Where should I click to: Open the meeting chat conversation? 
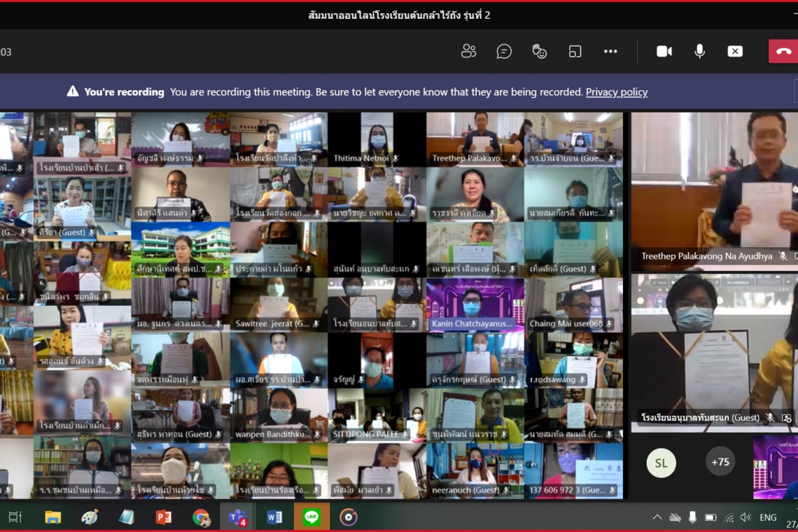tap(504, 51)
